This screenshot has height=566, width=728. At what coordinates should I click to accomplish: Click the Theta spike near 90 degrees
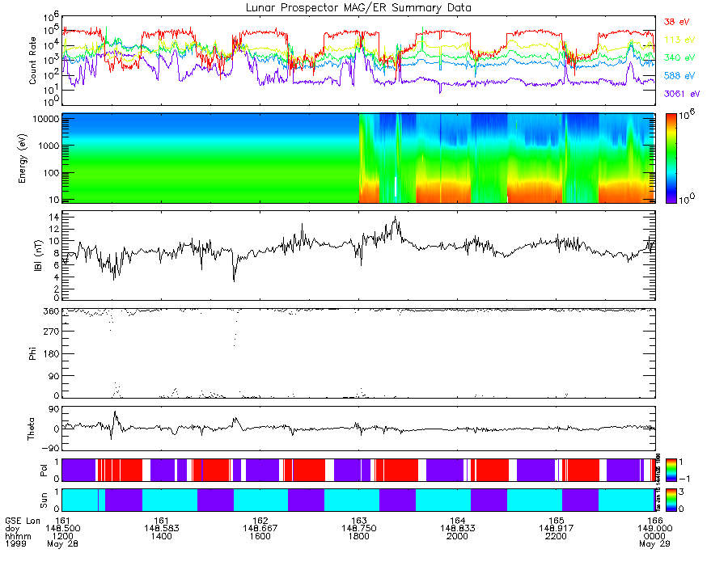115,413
